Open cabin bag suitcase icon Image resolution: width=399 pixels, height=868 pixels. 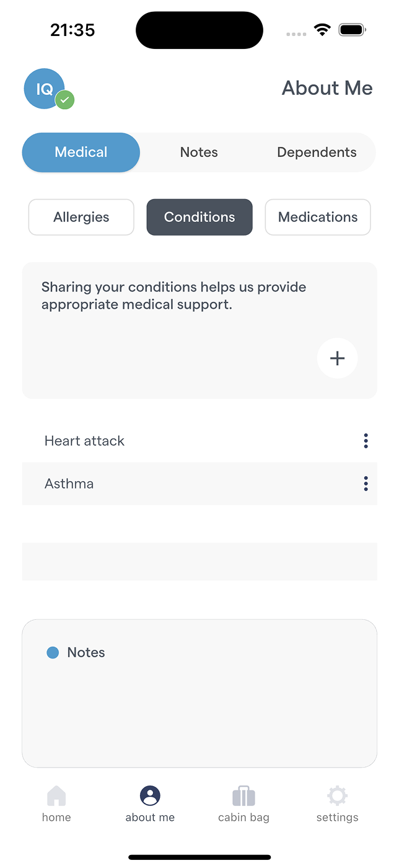point(243,796)
